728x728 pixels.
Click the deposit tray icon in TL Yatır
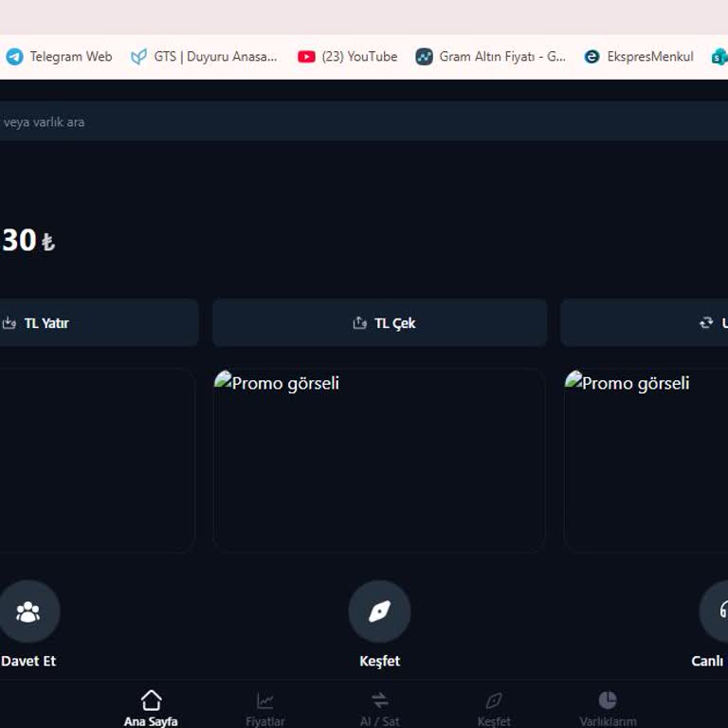click(x=9, y=322)
